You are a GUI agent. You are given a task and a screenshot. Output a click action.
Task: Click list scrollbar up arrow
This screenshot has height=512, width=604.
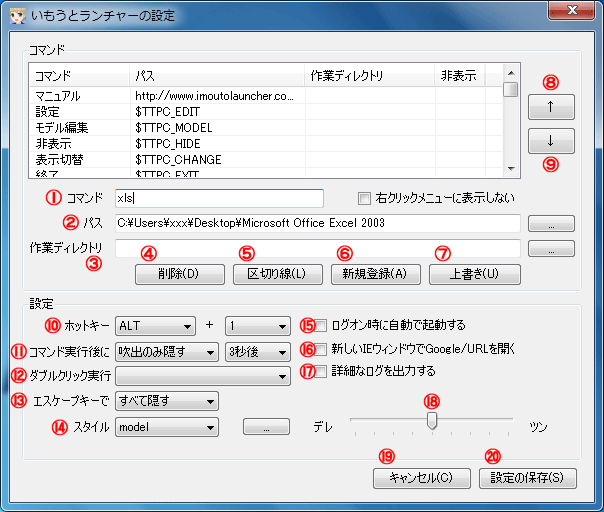point(511,73)
